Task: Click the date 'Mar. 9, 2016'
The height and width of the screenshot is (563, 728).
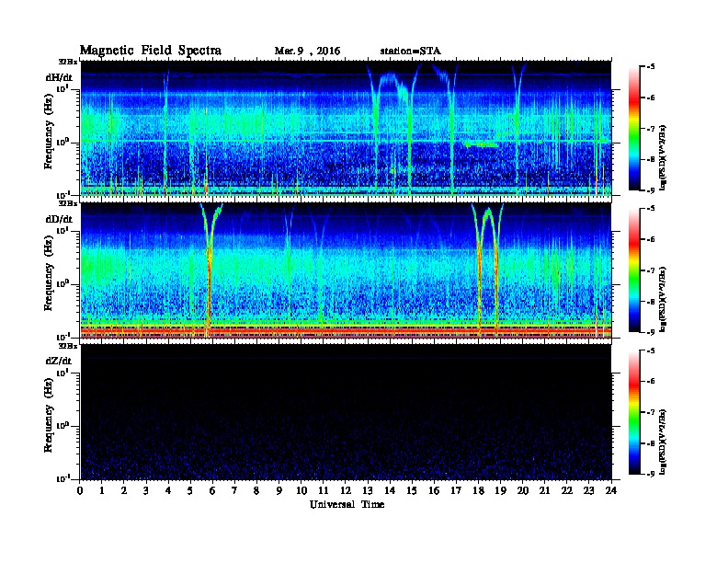Action: pos(307,52)
